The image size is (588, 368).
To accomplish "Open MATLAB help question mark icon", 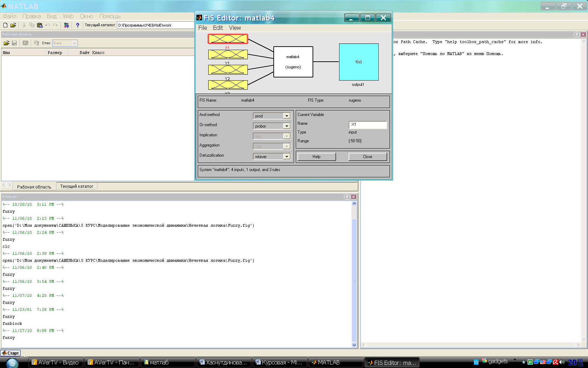I will (x=77, y=25).
